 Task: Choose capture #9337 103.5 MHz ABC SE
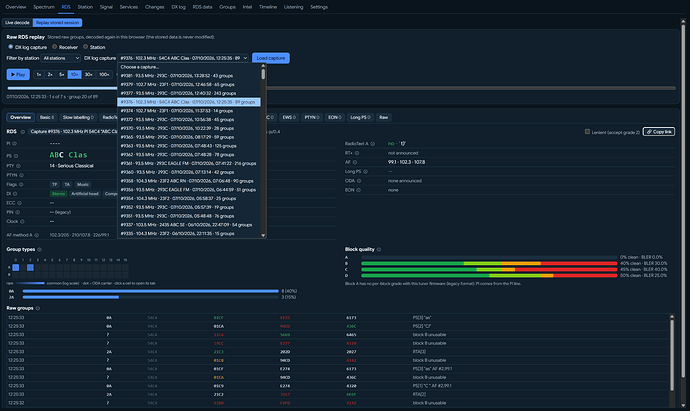[189, 225]
